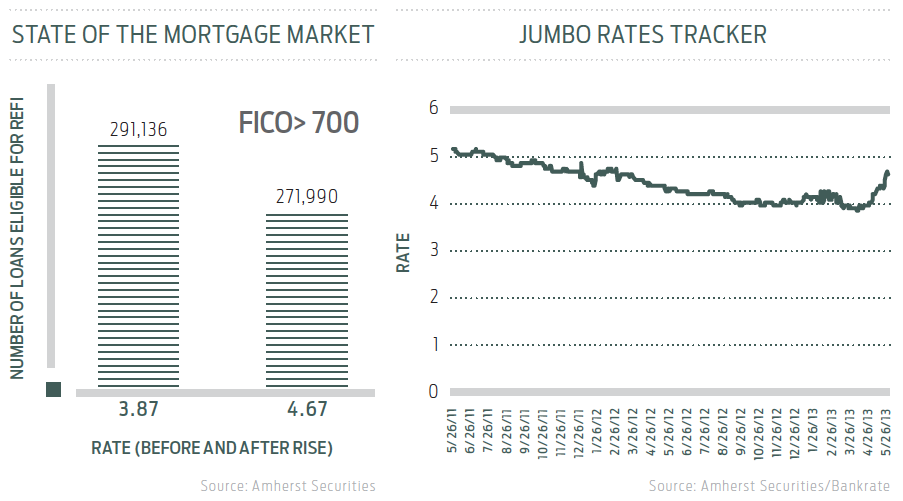Image resolution: width=903 pixels, height=501 pixels.
Task: Click the y-axis value 6 on rates chart
Action: [434, 108]
